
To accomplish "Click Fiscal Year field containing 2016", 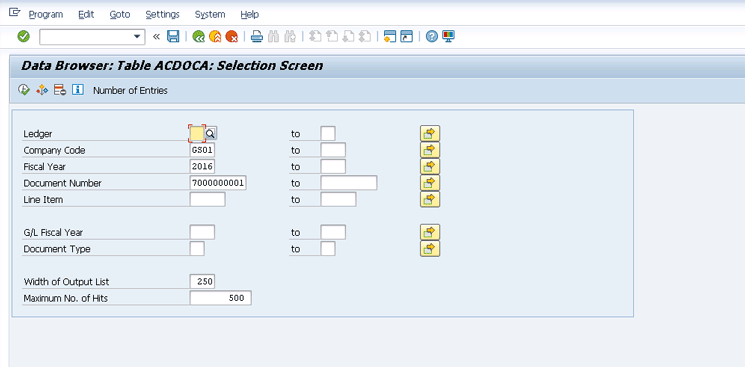I will pyautogui.click(x=202, y=166).
